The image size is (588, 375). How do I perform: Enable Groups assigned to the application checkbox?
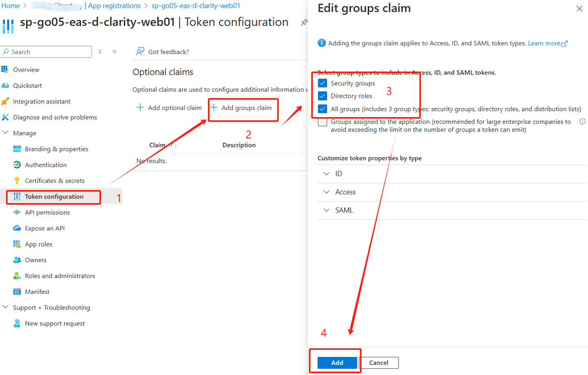(323, 122)
